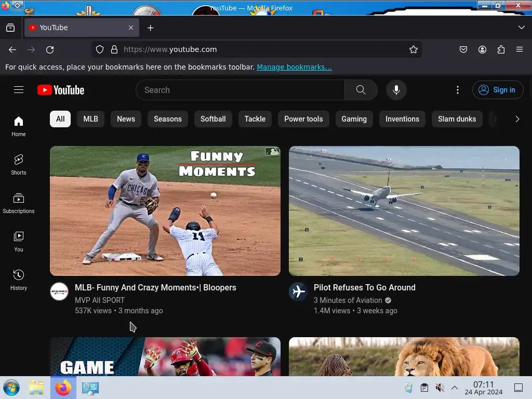
Task: Select the Power tools filter chip
Action: (303, 119)
